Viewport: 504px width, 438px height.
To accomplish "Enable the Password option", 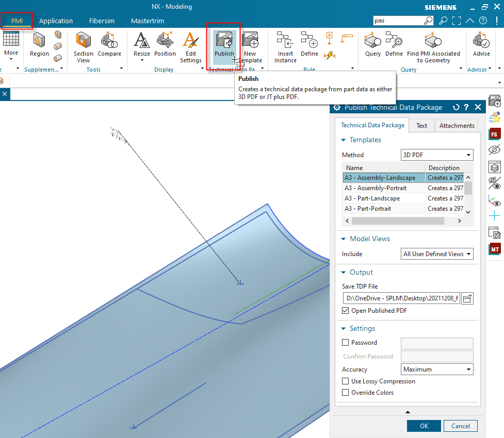I will click(345, 342).
